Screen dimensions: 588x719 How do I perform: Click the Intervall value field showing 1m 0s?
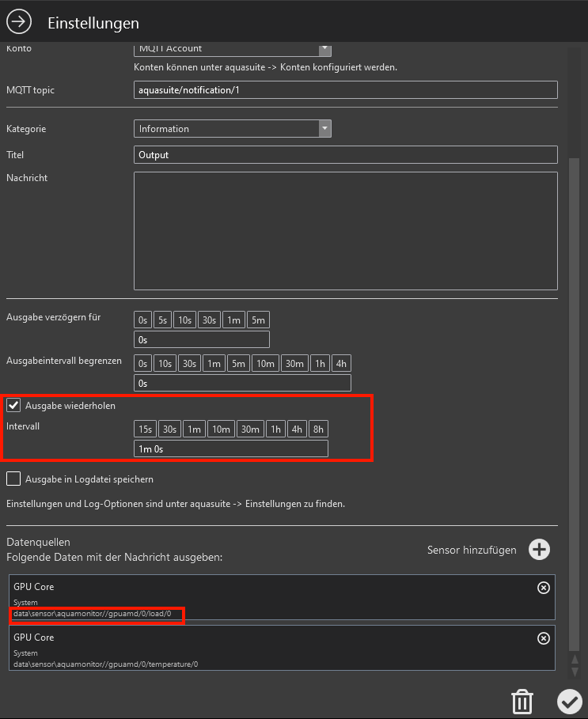(230, 449)
